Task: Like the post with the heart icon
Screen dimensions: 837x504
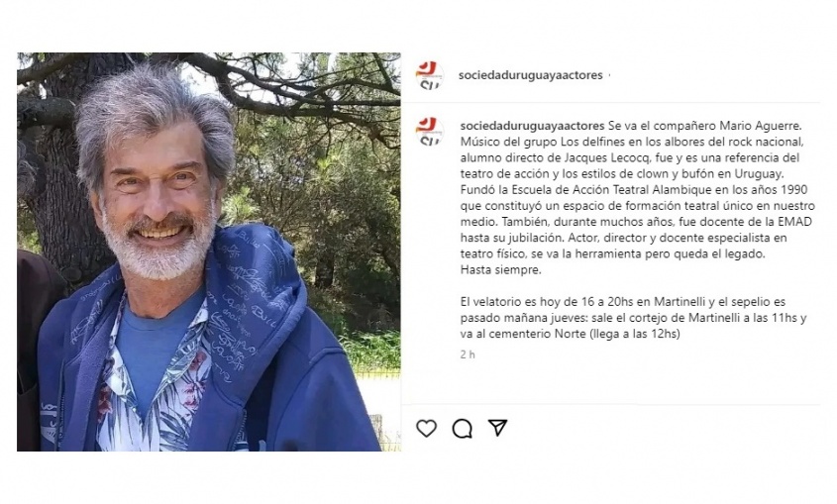Action: pos(427,428)
